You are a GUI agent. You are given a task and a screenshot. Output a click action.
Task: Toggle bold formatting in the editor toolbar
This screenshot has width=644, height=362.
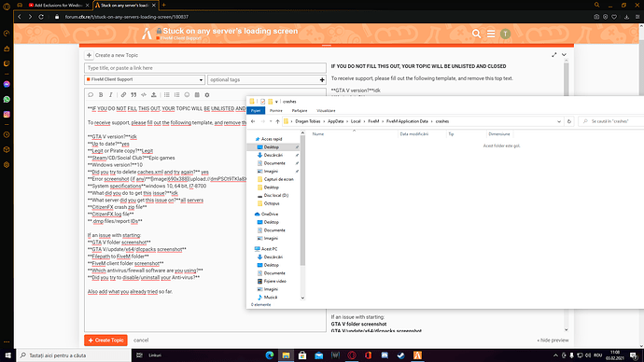tap(101, 95)
